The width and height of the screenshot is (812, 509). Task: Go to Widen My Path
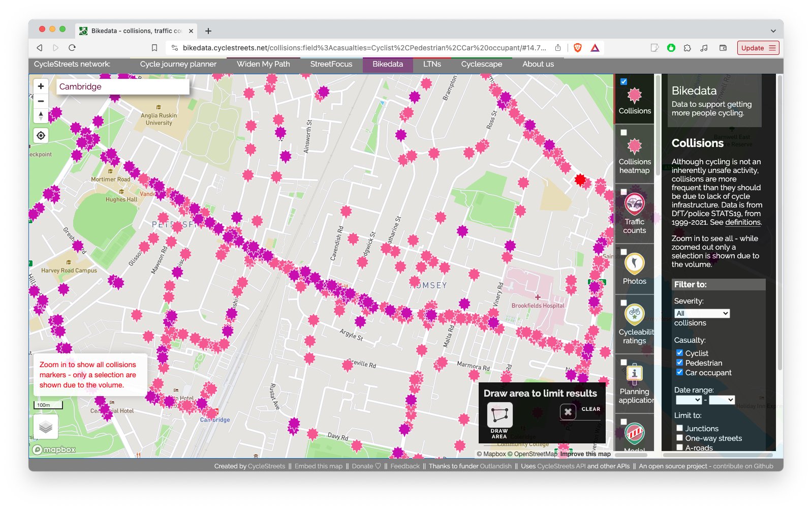263,64
